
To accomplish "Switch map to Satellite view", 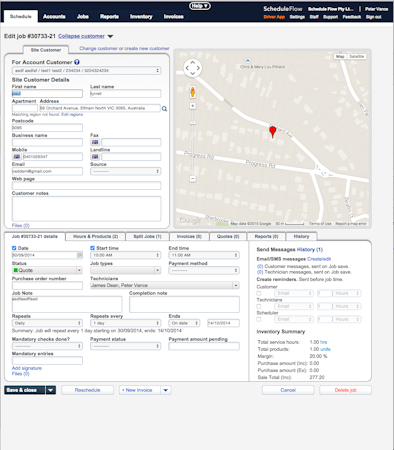I will (357, 57).
